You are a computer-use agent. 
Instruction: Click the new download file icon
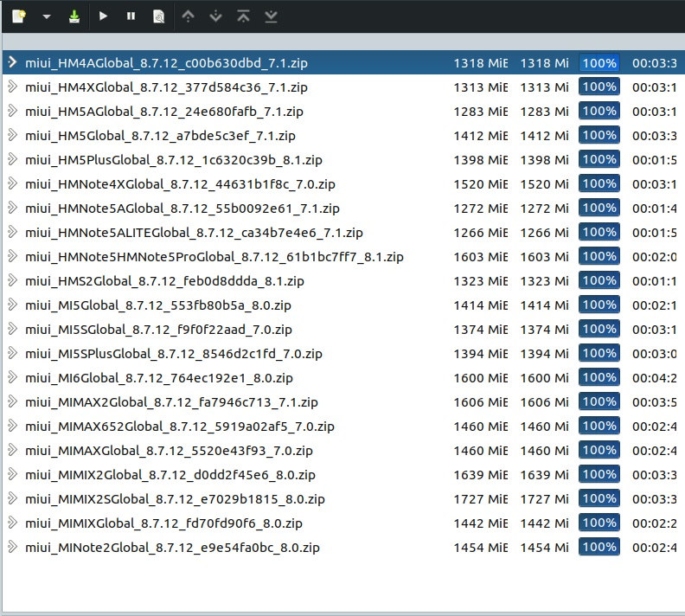pos(18,16)
